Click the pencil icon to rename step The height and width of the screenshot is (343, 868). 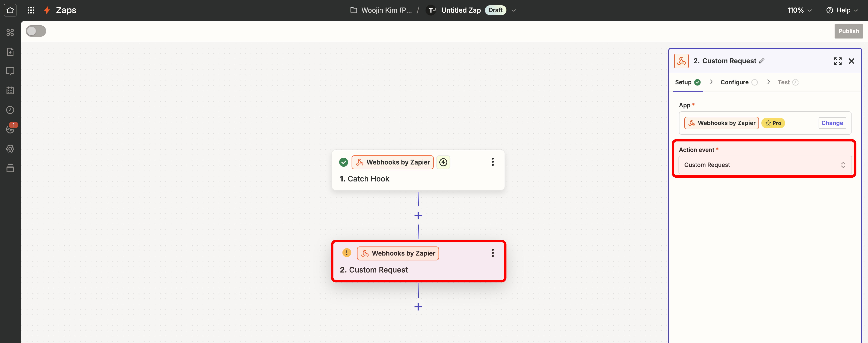[x=762, y=61]
